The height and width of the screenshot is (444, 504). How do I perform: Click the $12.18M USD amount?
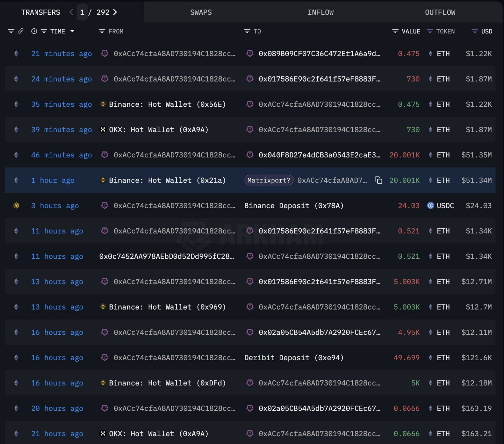[x=477, y=383]
